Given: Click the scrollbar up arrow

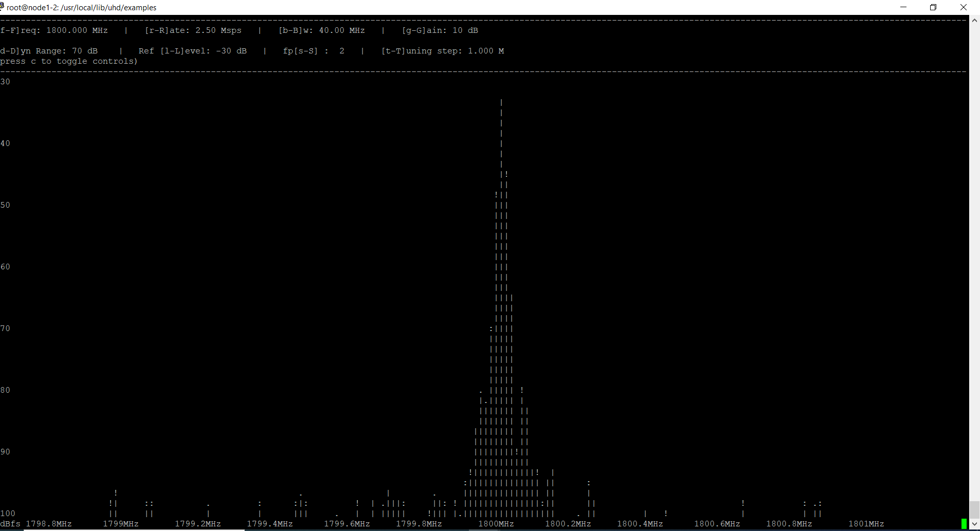Looking at the screenshot, I should point(974,21).
